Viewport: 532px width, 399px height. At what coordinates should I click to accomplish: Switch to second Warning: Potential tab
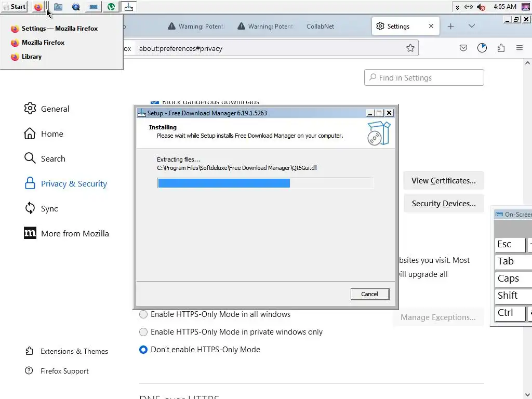pos(266,26)
